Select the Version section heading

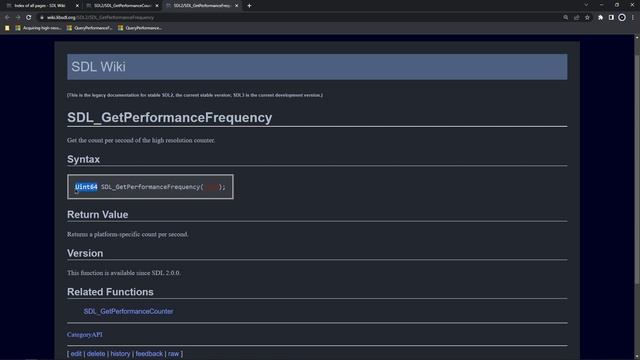pos(85,253)
